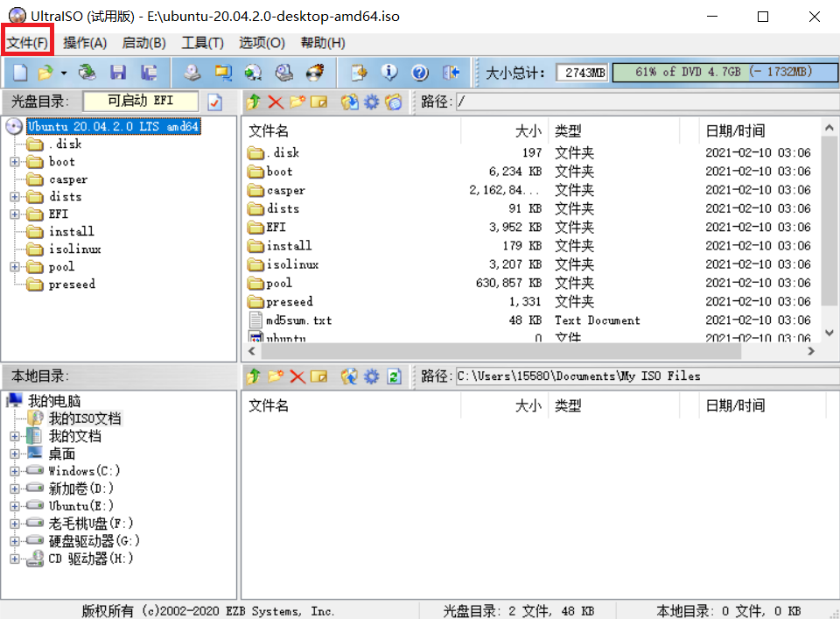Open the 文件(F) menu
Image resolution: width=840 pixels, height=619 pixels.
(27, 42)
